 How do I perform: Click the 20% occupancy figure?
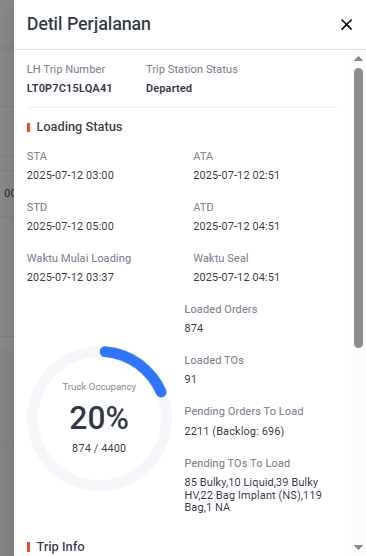[x=99, y=418]
